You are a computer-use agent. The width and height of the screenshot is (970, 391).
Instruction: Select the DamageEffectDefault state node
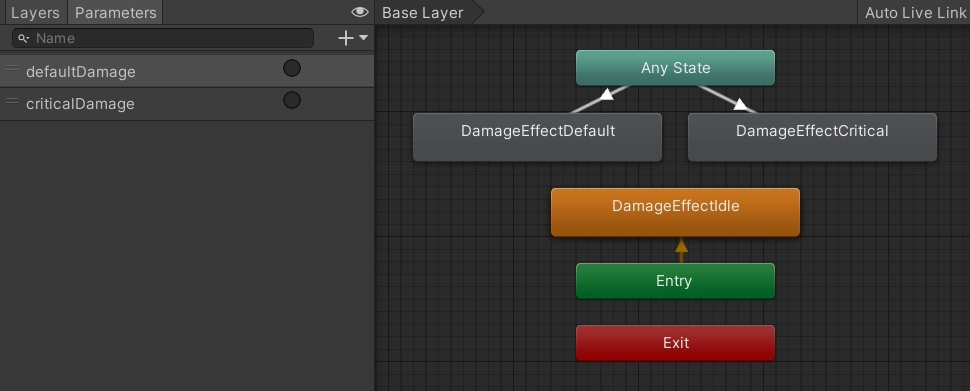[538, 137]
